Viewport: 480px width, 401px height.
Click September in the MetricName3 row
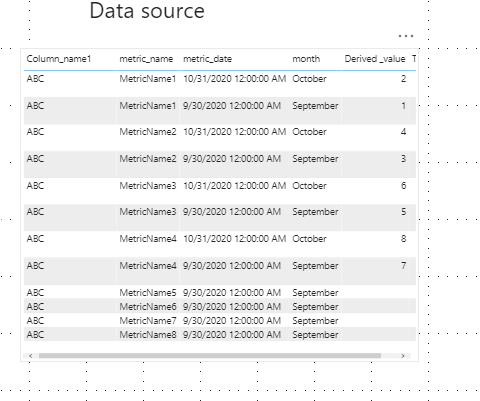315,212
